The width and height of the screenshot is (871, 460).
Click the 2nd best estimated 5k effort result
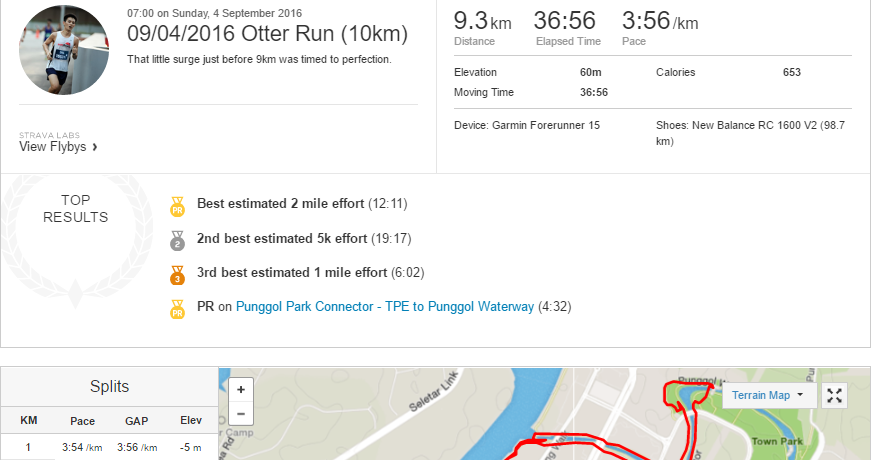coord(304,238)
